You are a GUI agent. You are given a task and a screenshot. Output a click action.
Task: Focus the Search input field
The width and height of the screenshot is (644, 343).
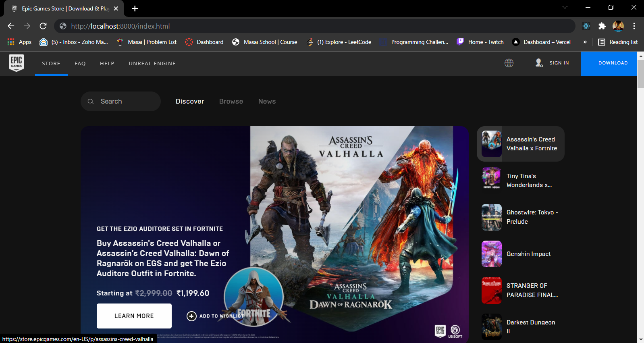[120, 102]
